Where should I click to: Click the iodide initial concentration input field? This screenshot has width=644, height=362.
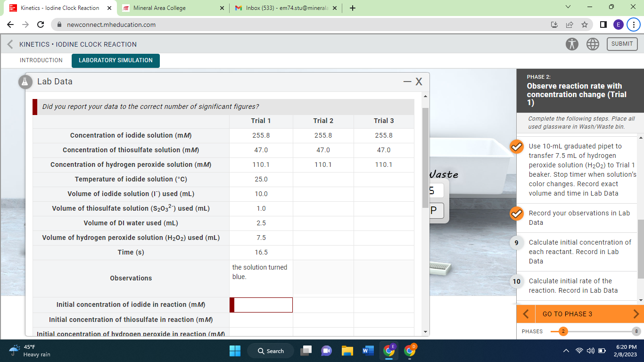pyautogui.click(x=262, y=305)
